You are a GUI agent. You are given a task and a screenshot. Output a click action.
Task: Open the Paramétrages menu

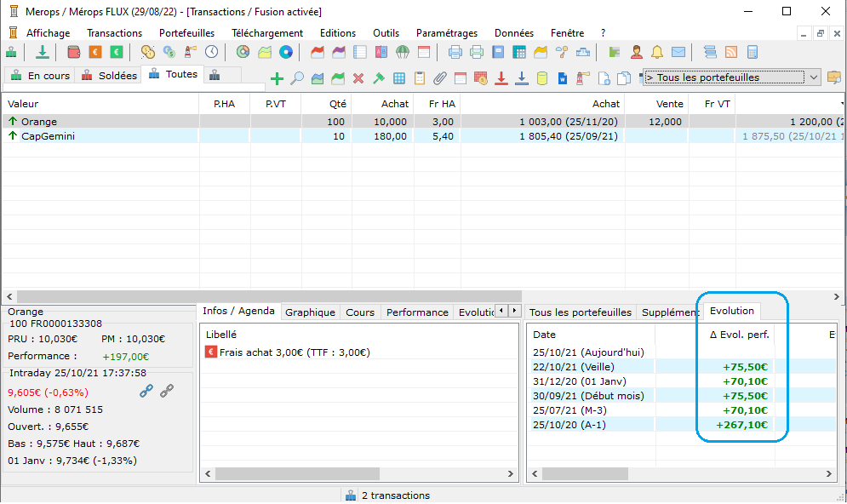tap(447, 33)
